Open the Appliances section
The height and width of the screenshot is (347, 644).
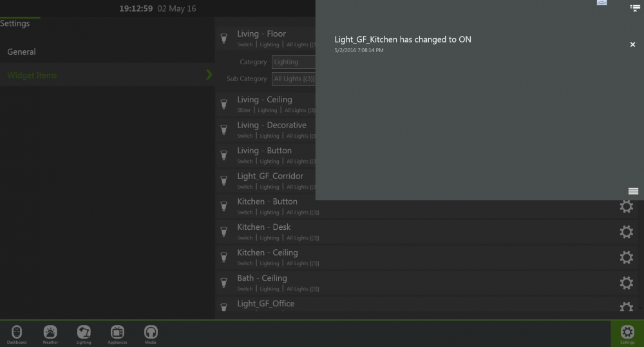coord(117,333)
